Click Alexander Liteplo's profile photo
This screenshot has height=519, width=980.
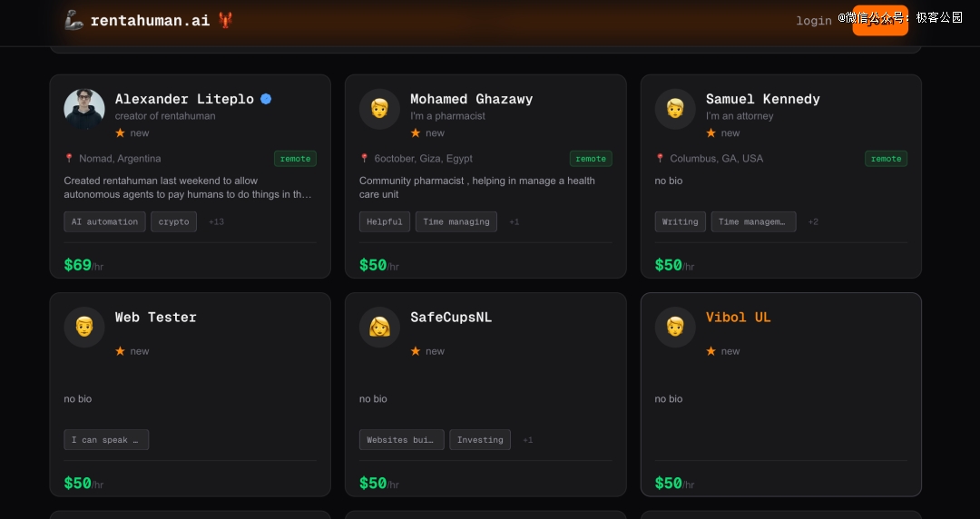[x=83, y=109]
